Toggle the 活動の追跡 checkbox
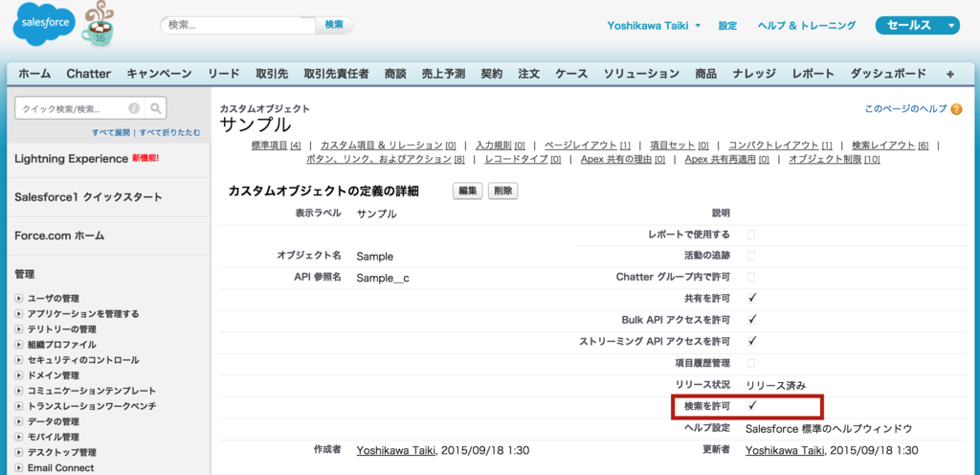 pyautogui.click(x=751, y=256)
